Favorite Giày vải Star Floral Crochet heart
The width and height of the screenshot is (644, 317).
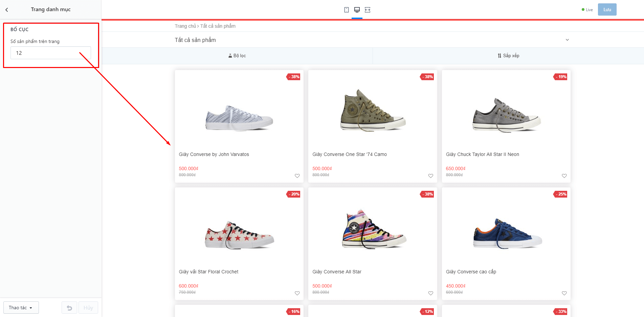[x=297, y=293]
